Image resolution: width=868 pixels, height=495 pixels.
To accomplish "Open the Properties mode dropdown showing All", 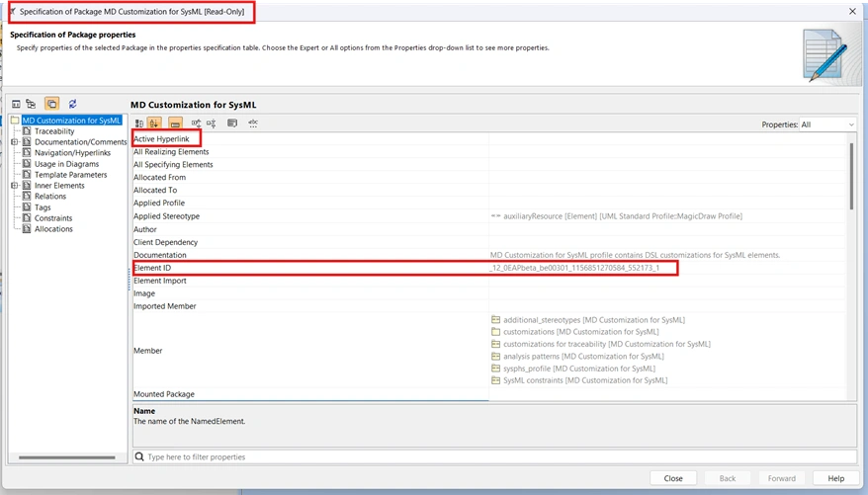I will 827,124.
